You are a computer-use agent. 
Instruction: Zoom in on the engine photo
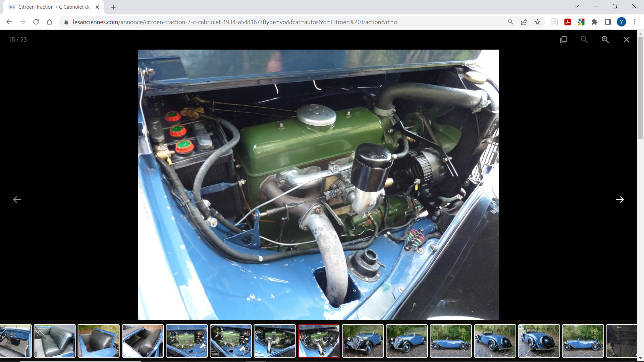tap(605, 40)
